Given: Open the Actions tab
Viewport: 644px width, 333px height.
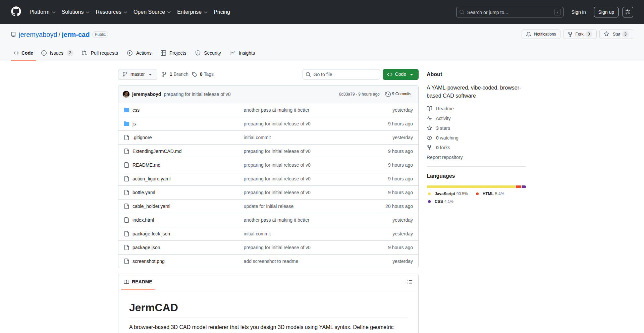Looking at the screenshot, I should click(139, 53).
